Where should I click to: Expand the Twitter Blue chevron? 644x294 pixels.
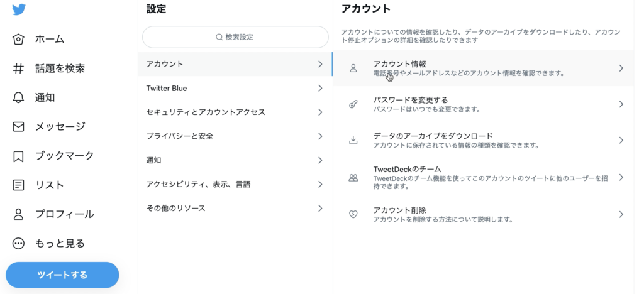point(320,88)
